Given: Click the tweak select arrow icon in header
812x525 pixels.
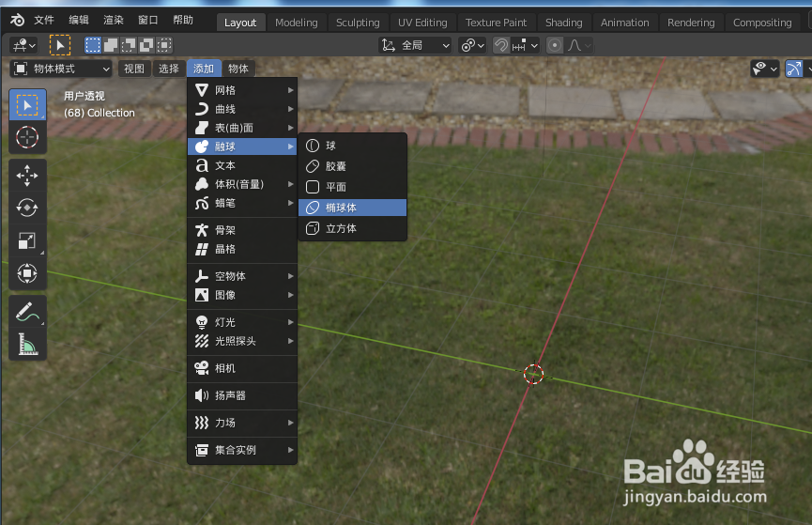Looking at the screenshot, I should point(59,46).
